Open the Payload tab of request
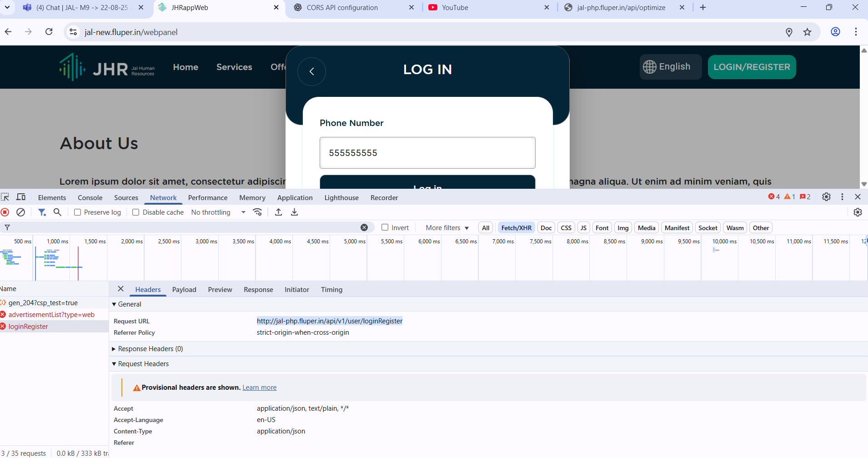 pyautogui.click(x=184, y=290)
